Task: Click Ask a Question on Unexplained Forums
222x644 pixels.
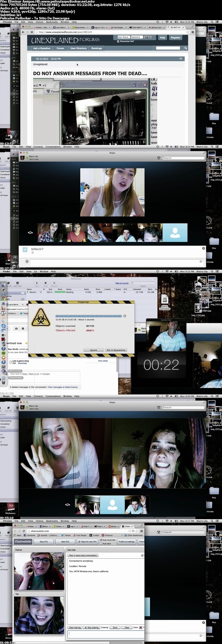Action: click(41, 48)
